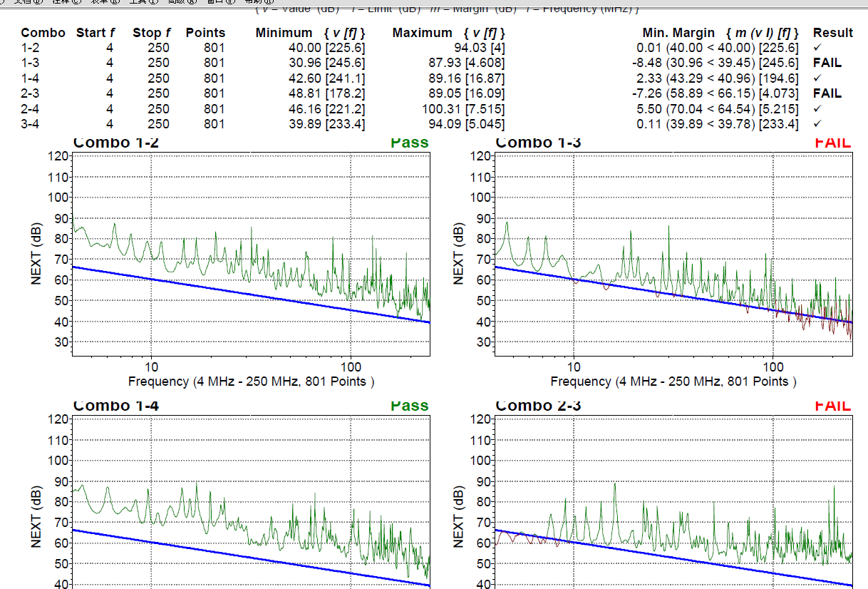Click the FAIL result in table row 1-3
Image resolution: width=868 pixels, height=589 pixels.
click(x=827, y=63)
